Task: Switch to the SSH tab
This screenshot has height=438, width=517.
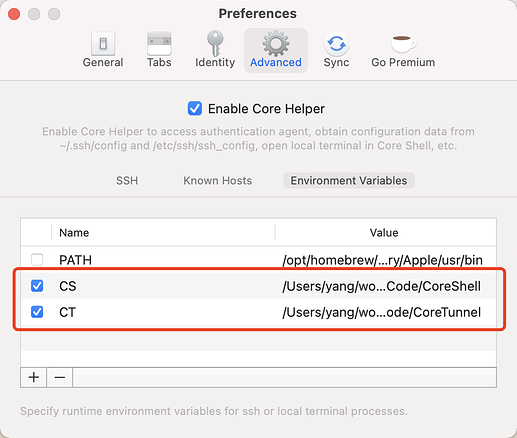Action: [127, 180]
